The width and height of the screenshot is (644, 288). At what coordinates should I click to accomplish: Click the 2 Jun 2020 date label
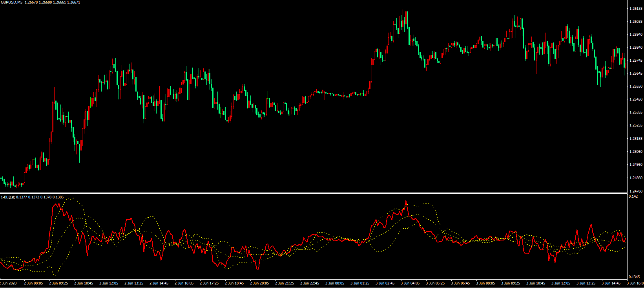(9, 283)
